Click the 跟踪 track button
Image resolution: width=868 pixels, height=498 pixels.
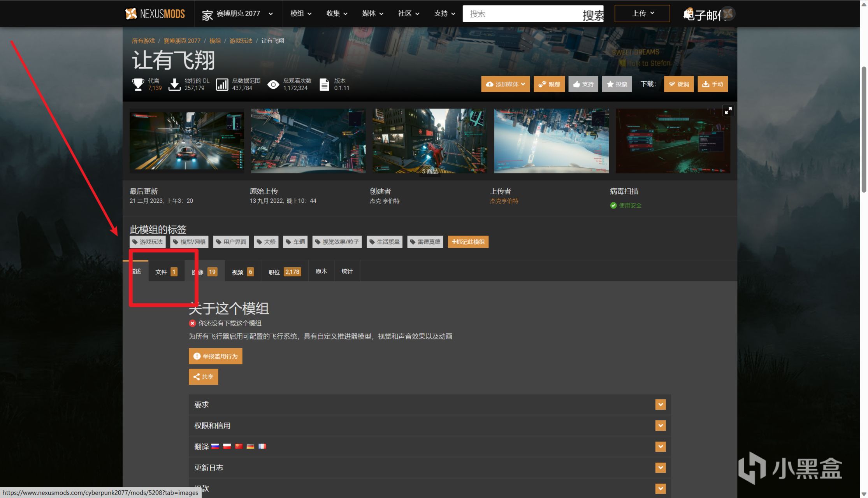click(549, 84)
